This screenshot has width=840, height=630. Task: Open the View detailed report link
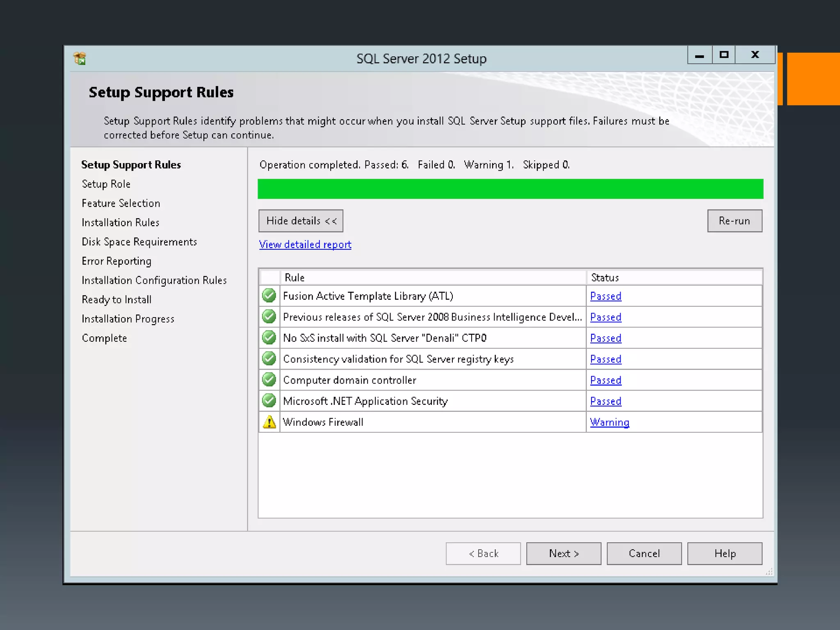tap(305, 245)
